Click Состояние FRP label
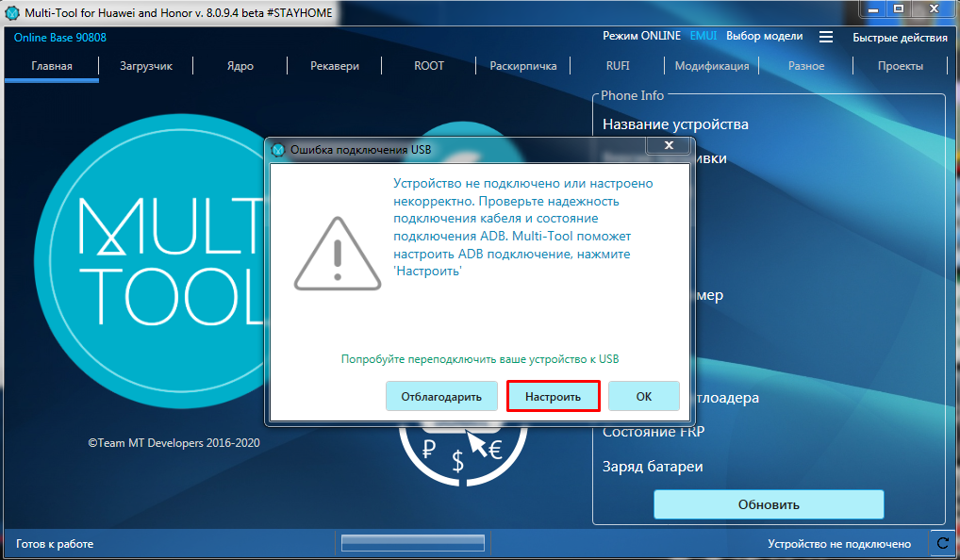This screenshot has width=960, height=560. pyautogui.click(x=654, y=432)
